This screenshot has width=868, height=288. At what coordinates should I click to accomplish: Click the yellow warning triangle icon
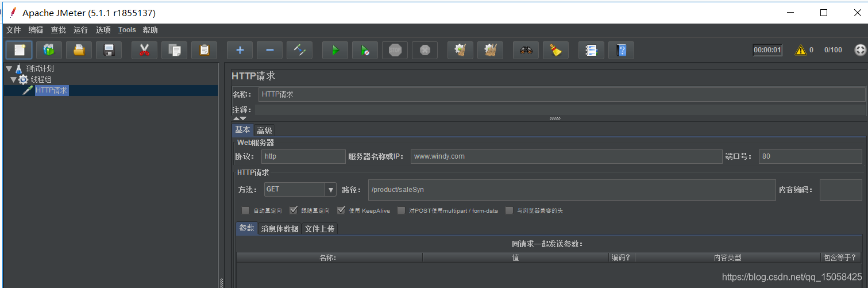(801, 50)
